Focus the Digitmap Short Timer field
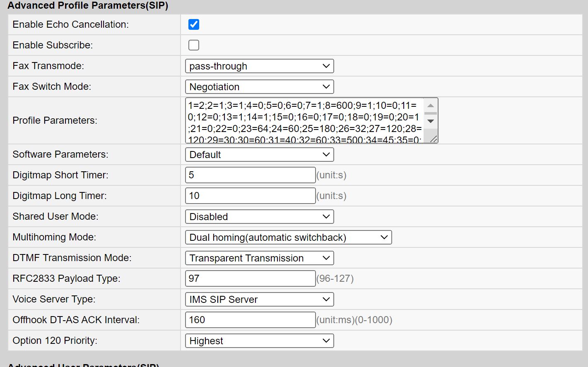This screenshot has height=367, width=588. click(x=250, y=175)
